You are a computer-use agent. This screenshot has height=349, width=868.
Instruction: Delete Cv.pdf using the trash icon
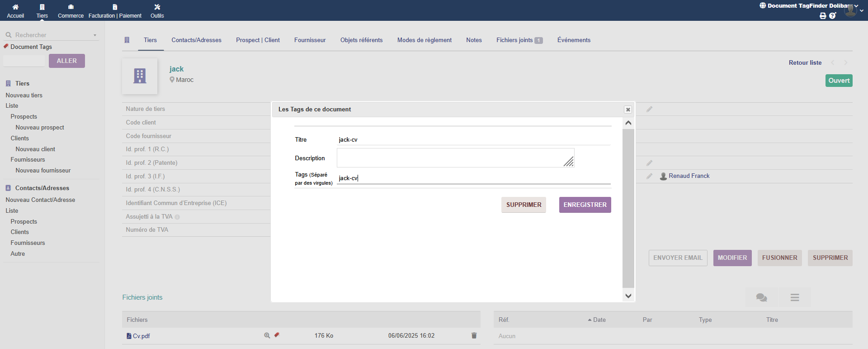pos(474,335)
